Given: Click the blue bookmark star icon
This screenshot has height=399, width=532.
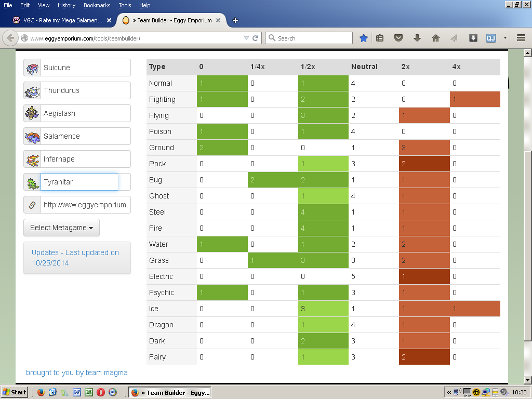Looking at the screenshot, I should click(x=363, y=38).
